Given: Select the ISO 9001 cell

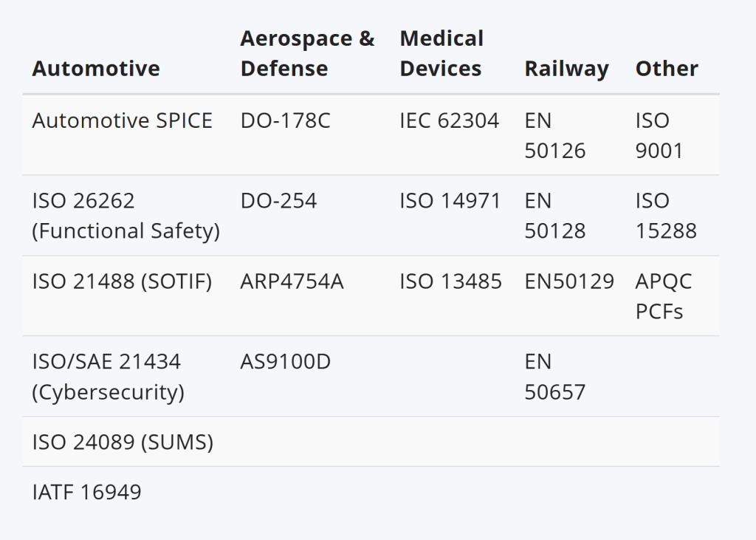Looking at the screenshot, I should coord(659,136).
